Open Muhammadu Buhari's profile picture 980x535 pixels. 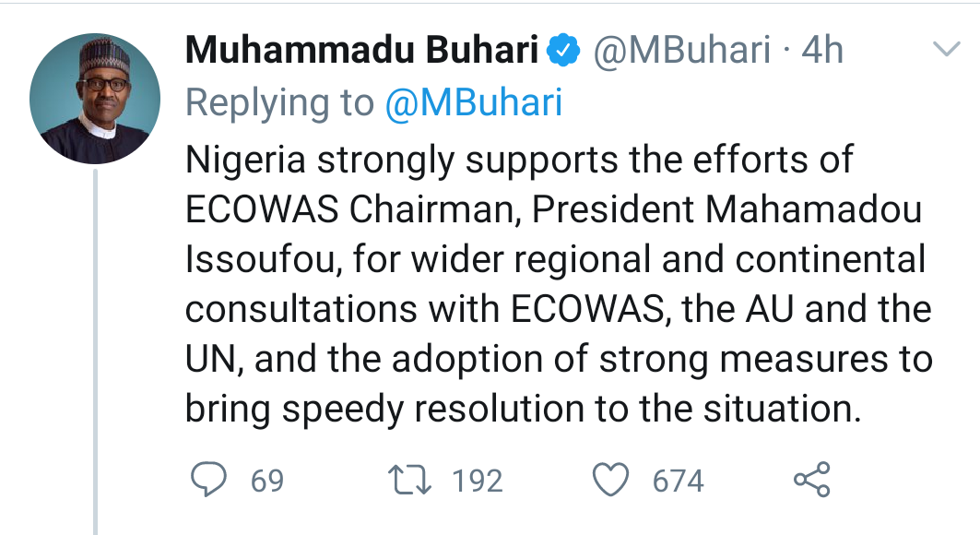coord(95,99)
